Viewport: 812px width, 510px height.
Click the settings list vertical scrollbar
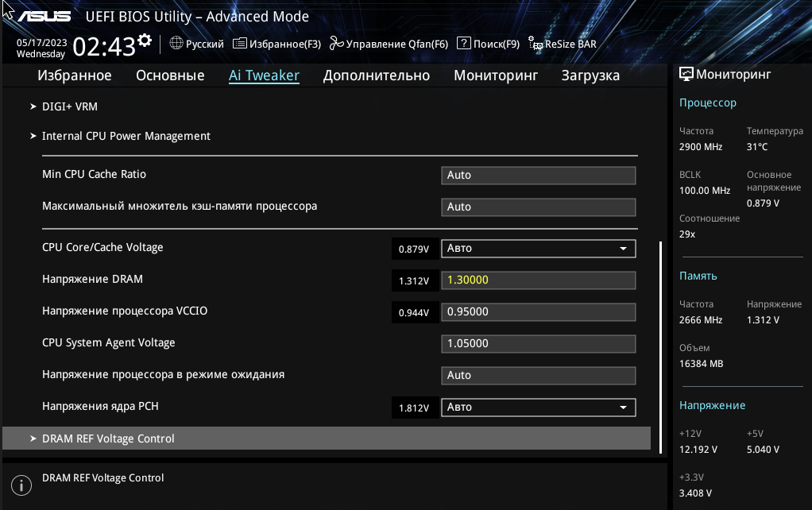pos(660,347)
